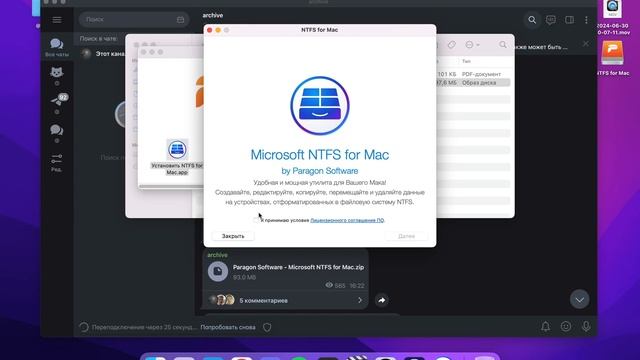Click the microphone voice icon

[586, 326]
